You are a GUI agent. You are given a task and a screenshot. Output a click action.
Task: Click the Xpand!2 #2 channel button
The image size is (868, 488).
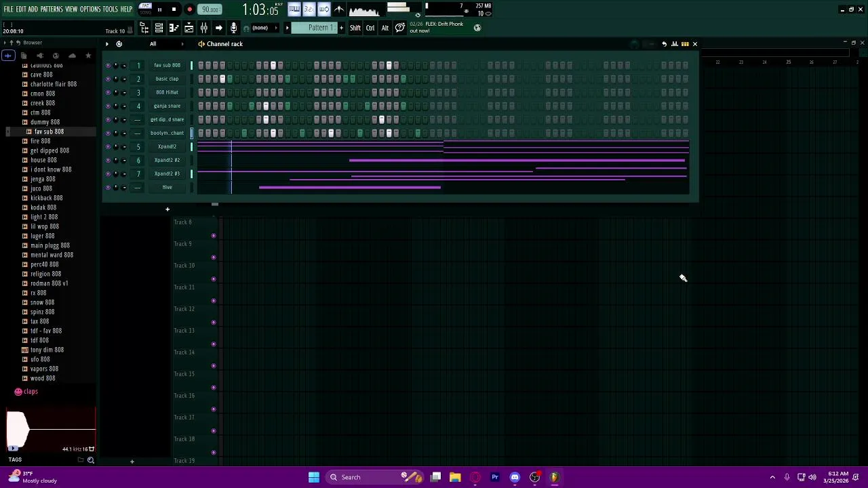[x=167, y=160]
